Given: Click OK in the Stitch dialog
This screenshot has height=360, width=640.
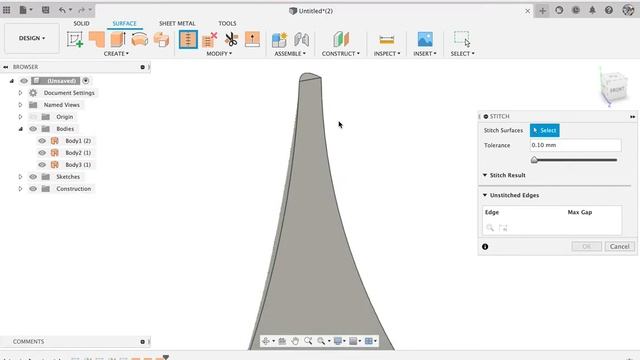Looking at the screenshot, I should click(587, 247).
